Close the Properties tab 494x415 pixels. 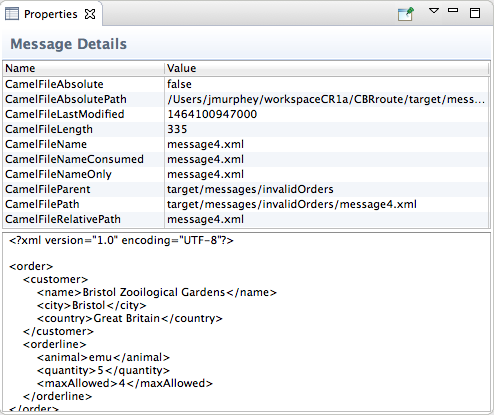tap(90, 14)
